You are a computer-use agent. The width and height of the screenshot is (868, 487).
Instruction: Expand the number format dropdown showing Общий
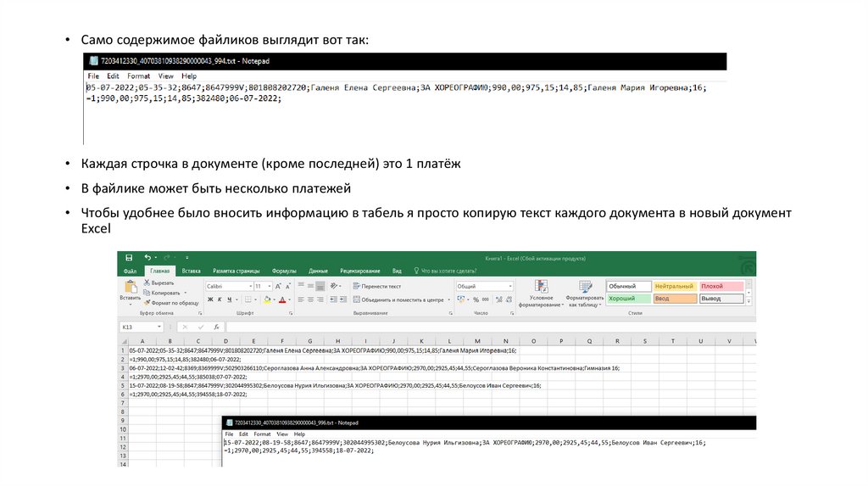(x=509, y=287)
